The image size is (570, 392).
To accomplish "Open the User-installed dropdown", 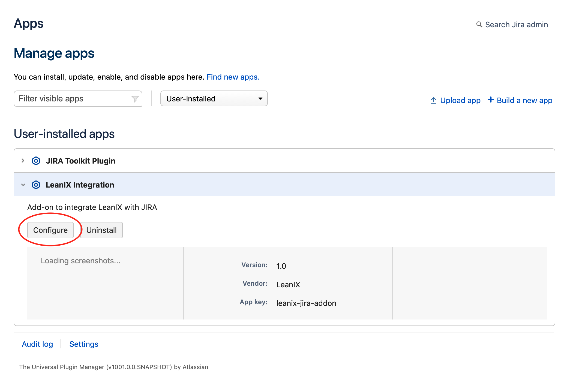I will tap(214, 98).
